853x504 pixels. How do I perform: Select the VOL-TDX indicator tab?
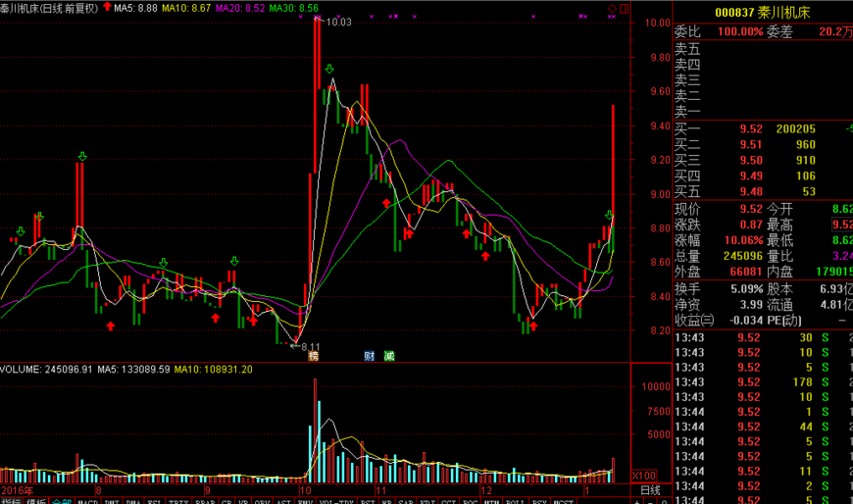(x=336, y=501)
